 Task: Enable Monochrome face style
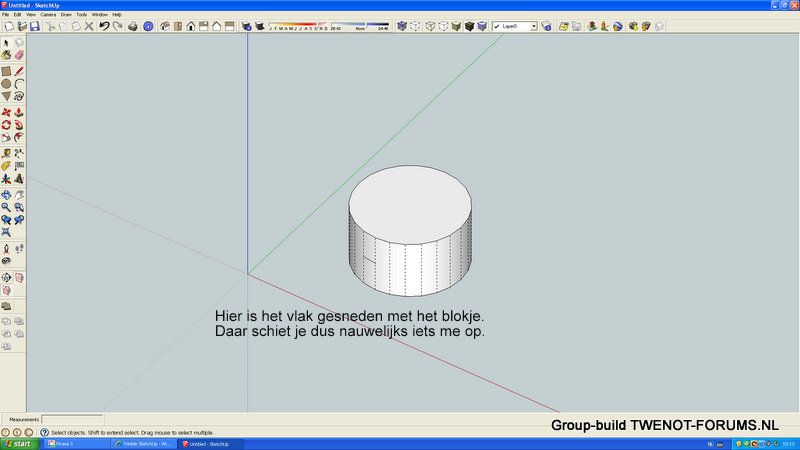pyautogui.click(x=482, y=26)
